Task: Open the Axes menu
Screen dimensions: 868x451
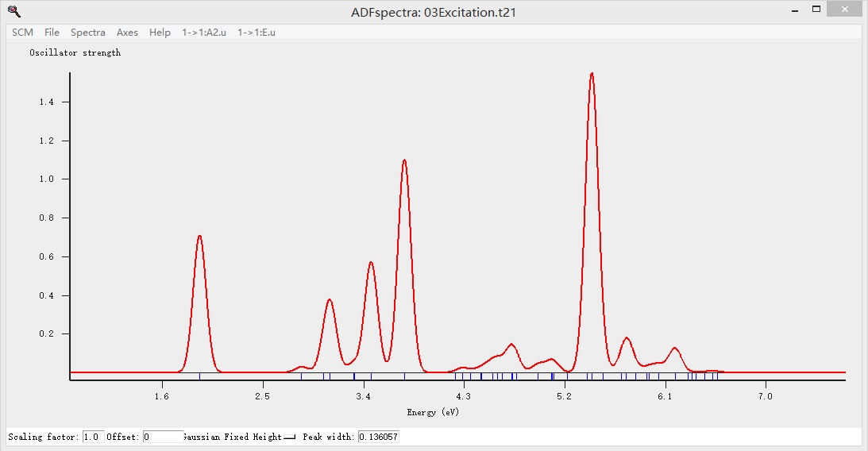Action: 127,32
